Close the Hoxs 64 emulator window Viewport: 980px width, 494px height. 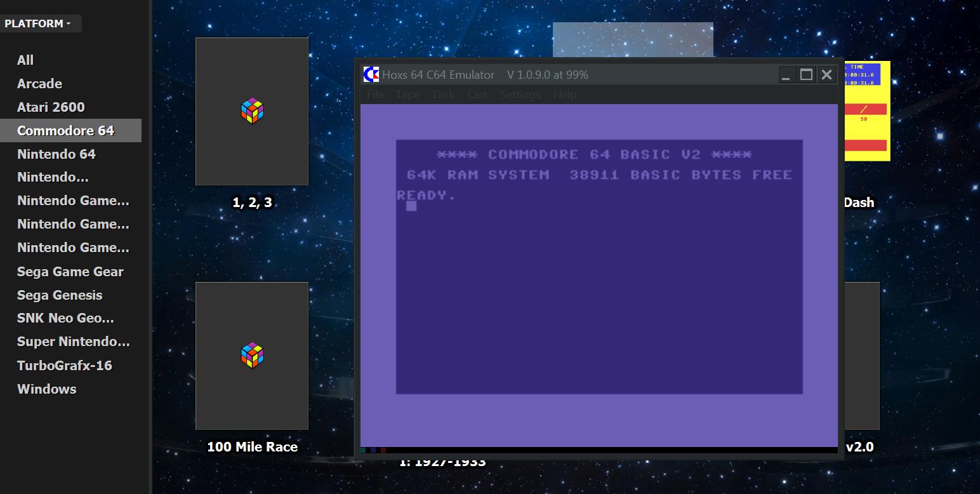(x=826, y=75)
